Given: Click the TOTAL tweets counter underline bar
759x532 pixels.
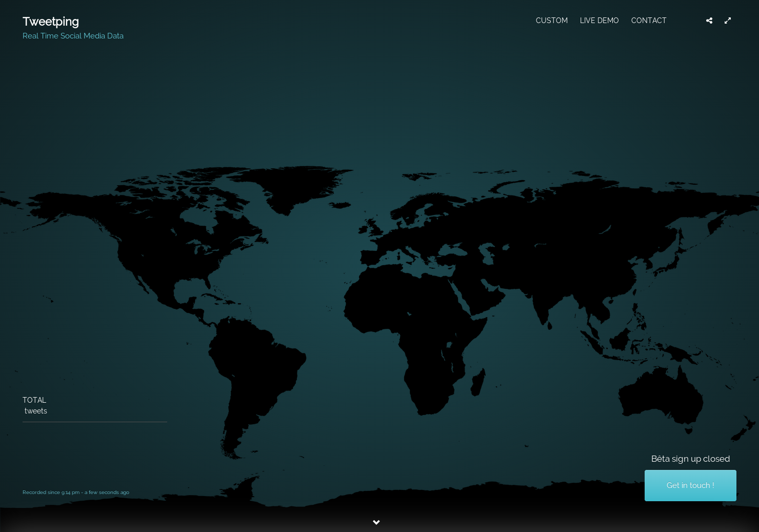Looking at the screenshot, I should 95,421.
